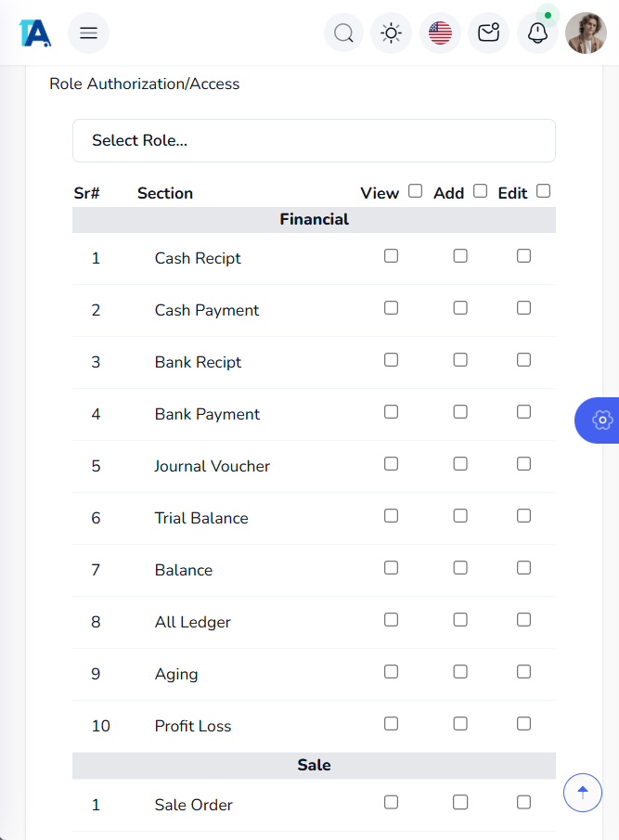Viewport: 619px width, 840px height.
Task: Open user profile avatar
Action: (x=586, y=33)
